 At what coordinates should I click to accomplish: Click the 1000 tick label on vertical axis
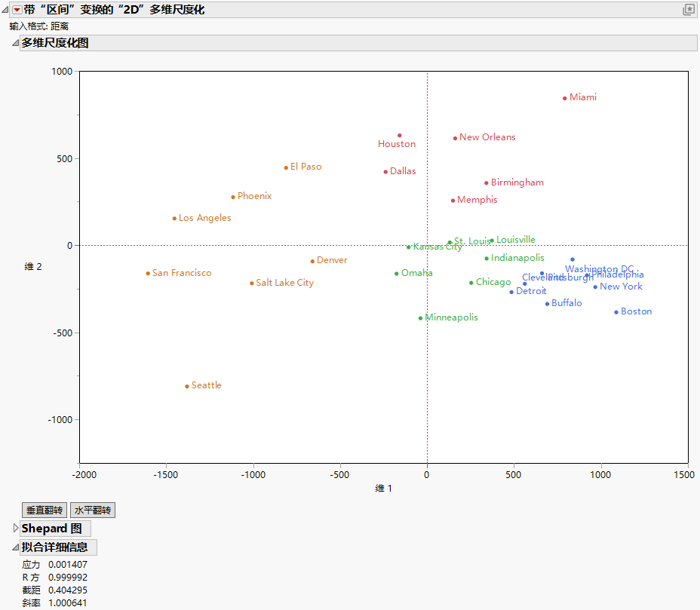point(62,72)
